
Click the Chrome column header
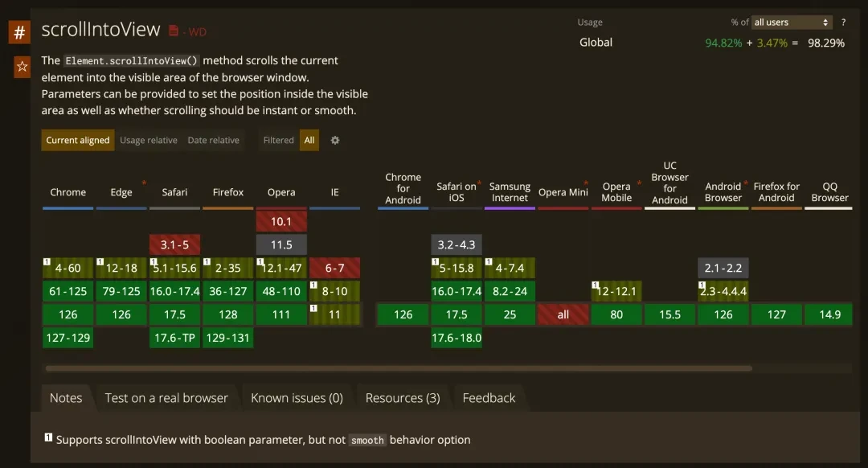[x=68, y=192]
